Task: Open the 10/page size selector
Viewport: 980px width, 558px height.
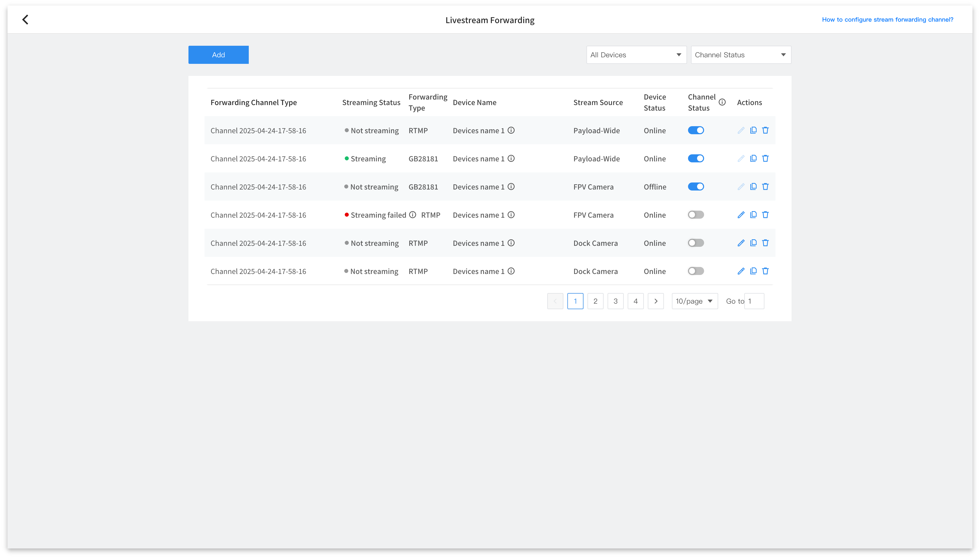Action: point(694,301)
